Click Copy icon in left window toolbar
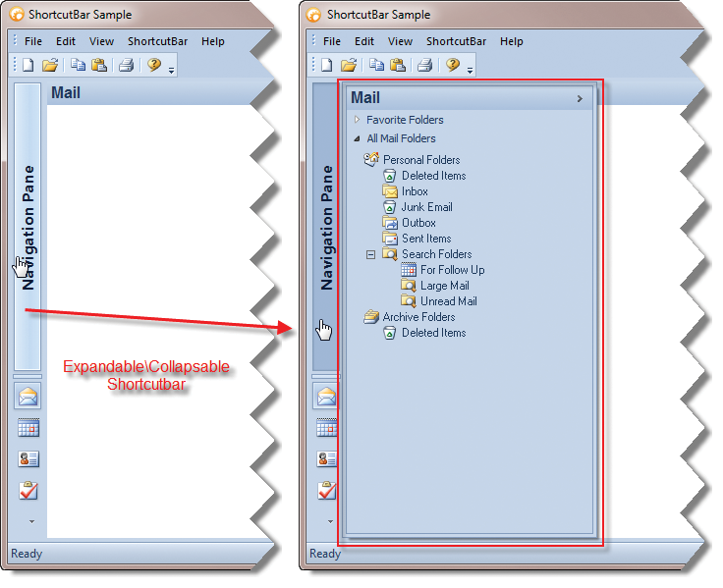The width and height of the screenshot is (723, 588). 78,65
